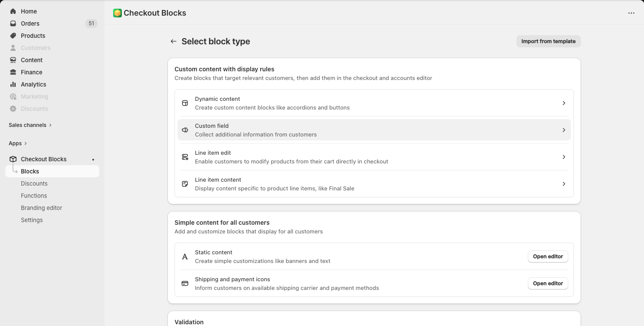The image size is (644, 326).
Task: Click Import from template button
Action: click(548, 41)
